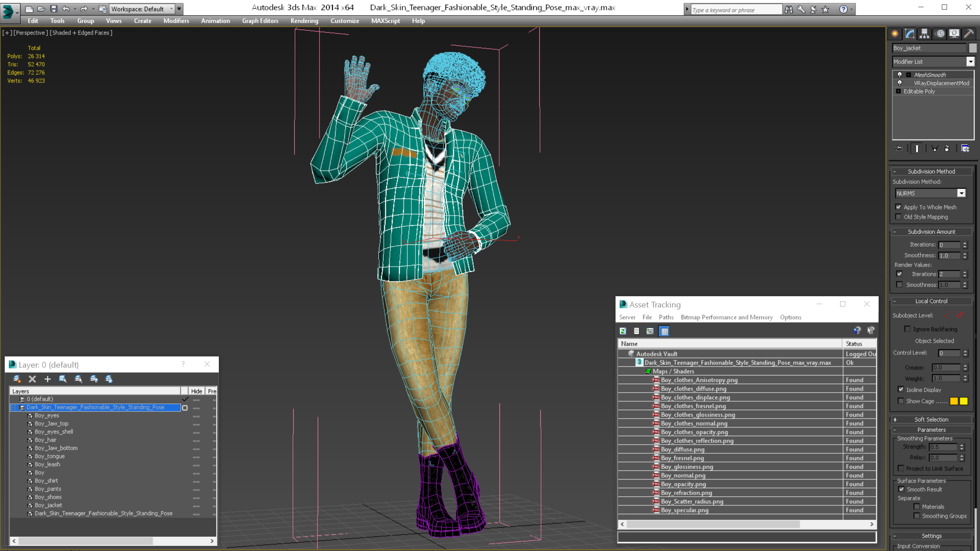Enable Render Values Smoothness checkbox

tap(899, 284)
